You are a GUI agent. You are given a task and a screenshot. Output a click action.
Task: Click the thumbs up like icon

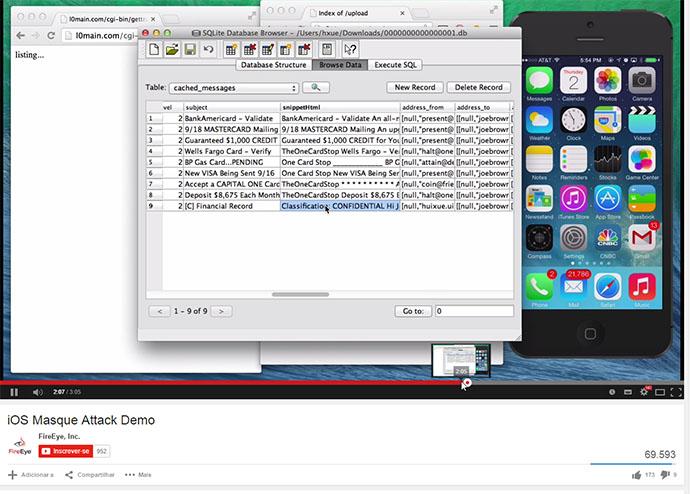tap(636, 475)
